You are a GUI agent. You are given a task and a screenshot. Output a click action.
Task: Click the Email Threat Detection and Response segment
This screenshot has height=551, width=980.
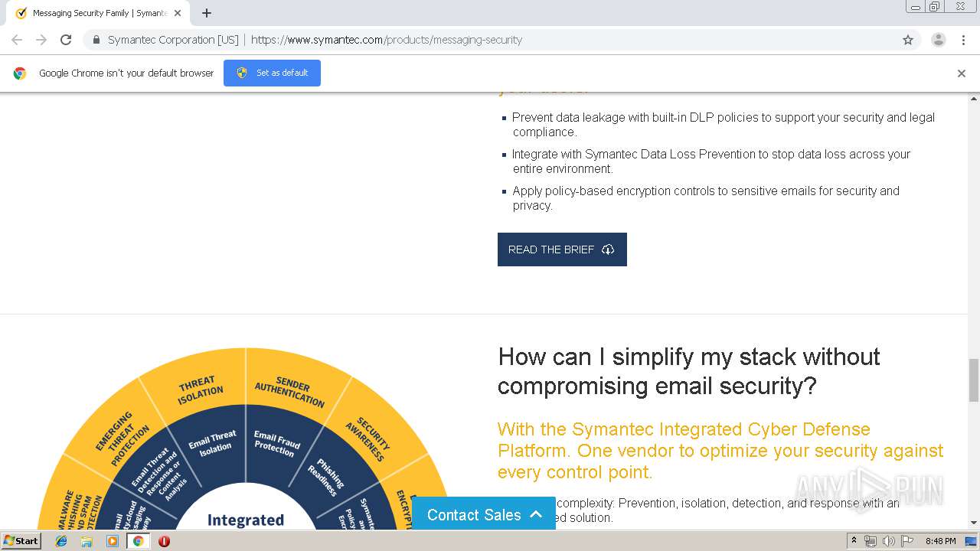(158, 472)
